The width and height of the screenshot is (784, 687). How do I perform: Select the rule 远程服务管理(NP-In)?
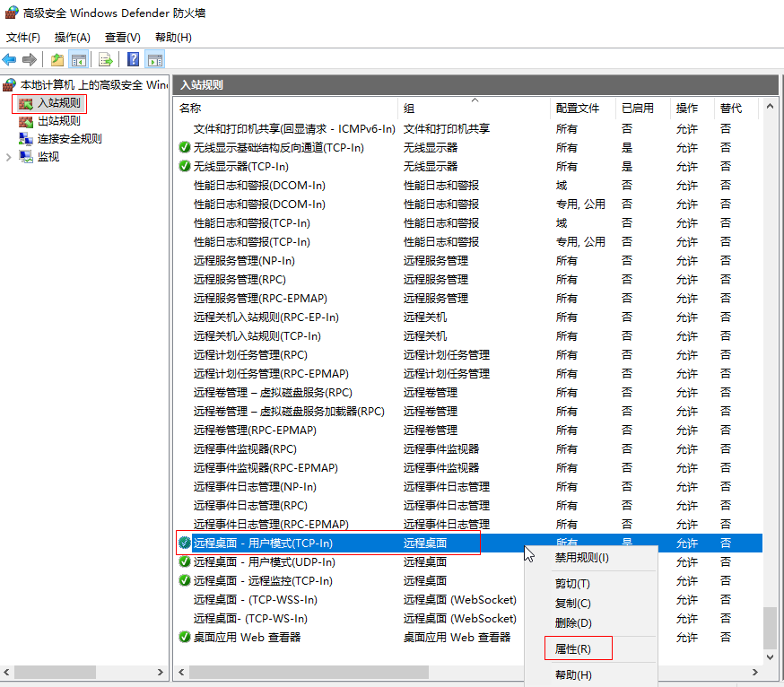pos(244,260)
